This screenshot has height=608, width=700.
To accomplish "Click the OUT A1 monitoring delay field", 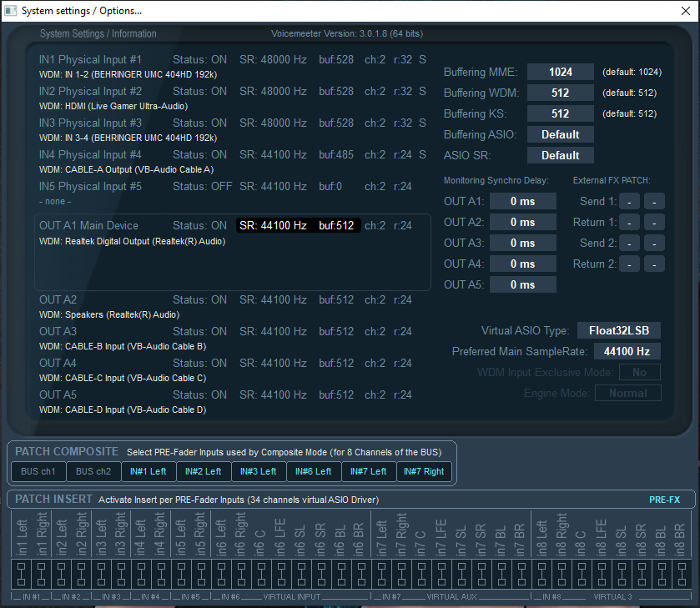I will coord(522,201).
